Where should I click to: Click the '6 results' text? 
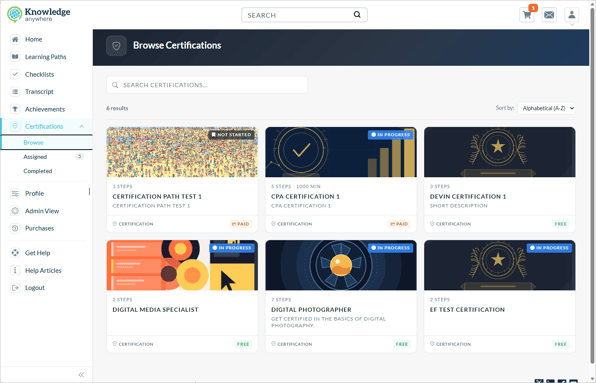pyautogui.click(x=117, y=108)
